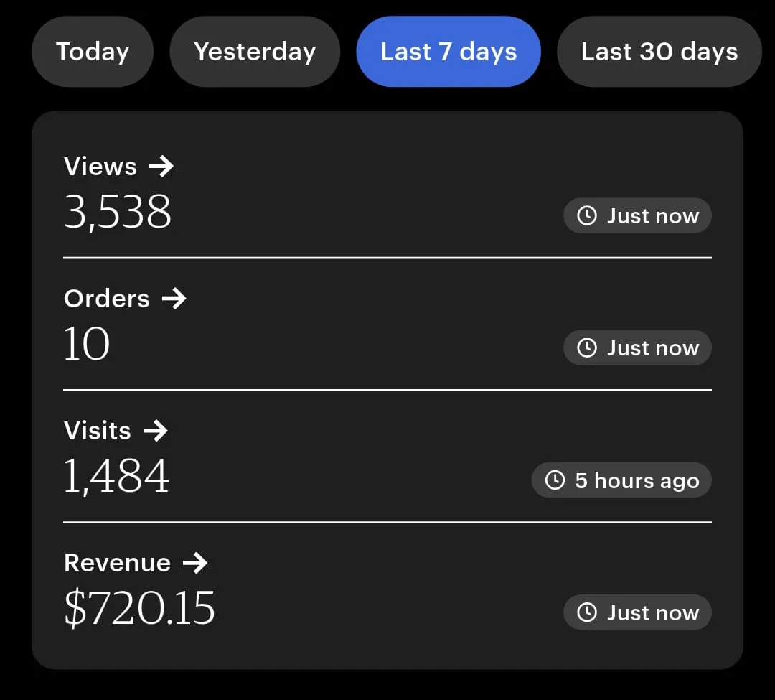
Task: Click the arrow icon beside Revenue
Action: 195,563
